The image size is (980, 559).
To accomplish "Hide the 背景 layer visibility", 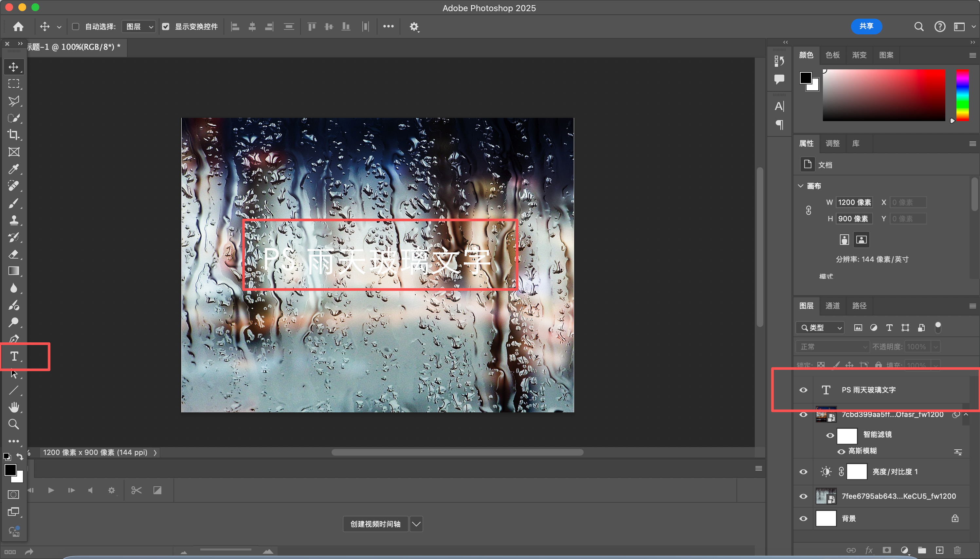I will [x=803, y=519].
